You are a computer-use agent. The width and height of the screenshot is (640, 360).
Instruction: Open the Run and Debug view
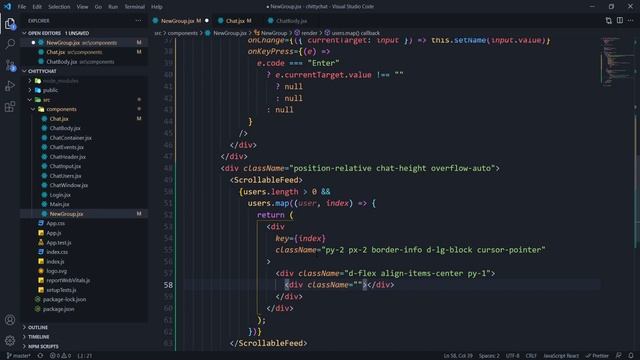(x=10, y=86)
